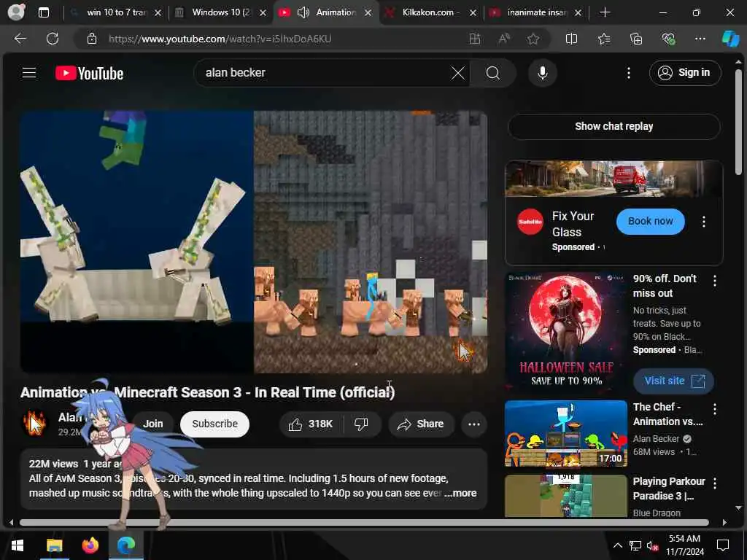Launch Firefox from the taskbar
Image resolution: width=747 pixels, height=560 pixels.
click(x=90, y=545)
